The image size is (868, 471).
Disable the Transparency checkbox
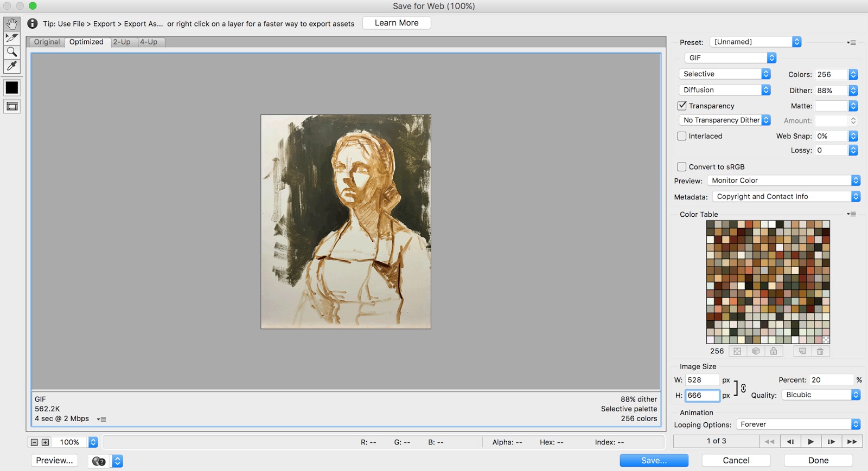click(x=682, y=106)
